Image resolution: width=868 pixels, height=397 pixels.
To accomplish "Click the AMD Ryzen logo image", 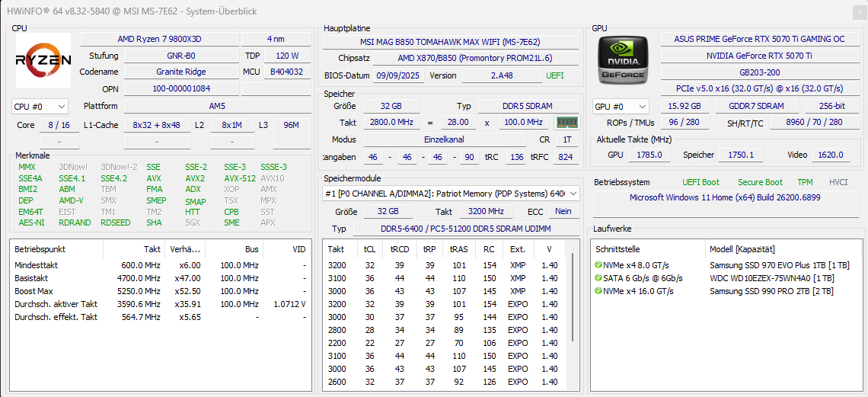I will (43, 60).
